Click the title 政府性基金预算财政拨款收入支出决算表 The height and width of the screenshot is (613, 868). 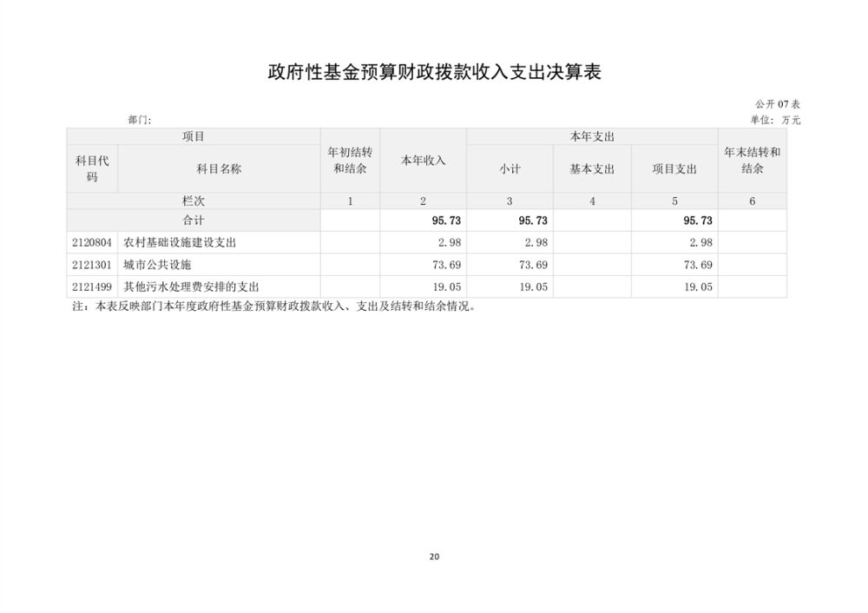pyautogui.click(x=434, y=73)
